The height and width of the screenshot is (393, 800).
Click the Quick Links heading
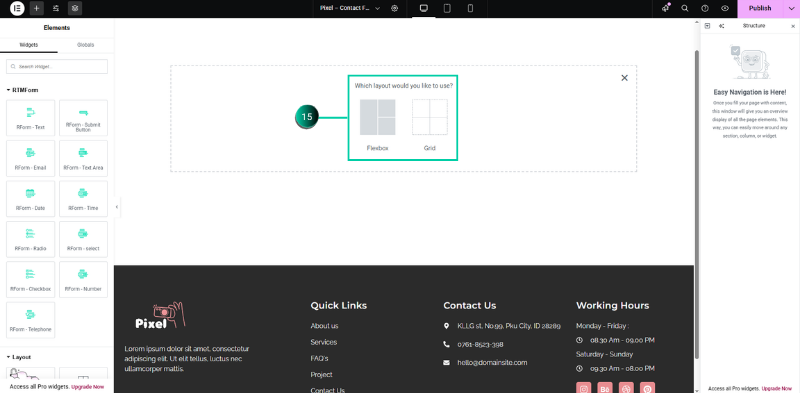(x=338, y=305)
